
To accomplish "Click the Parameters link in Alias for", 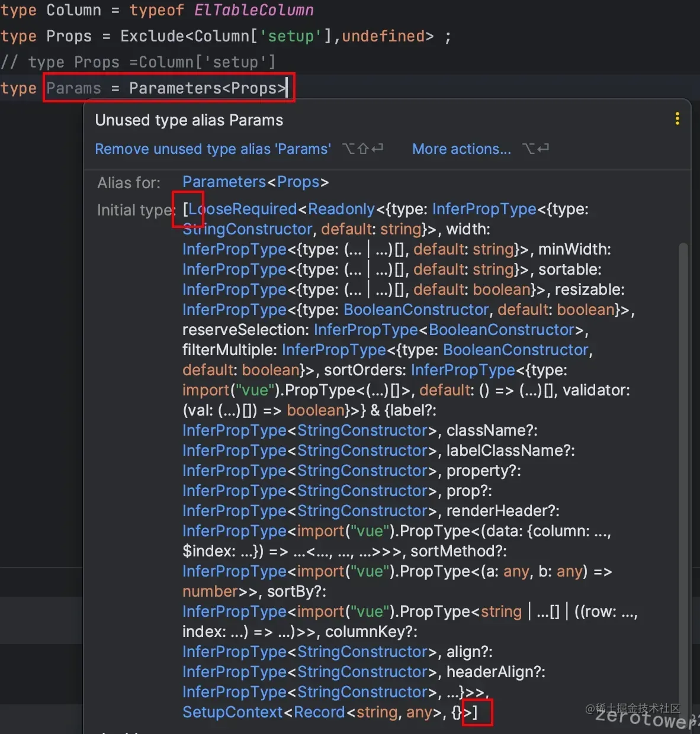I will [x=224, y=182].
